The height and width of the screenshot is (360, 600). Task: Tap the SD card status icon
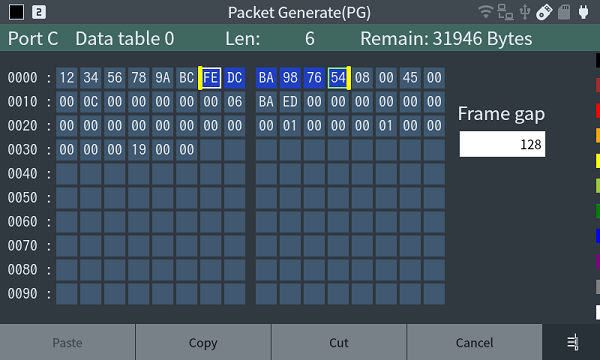(x=564, y=12)
